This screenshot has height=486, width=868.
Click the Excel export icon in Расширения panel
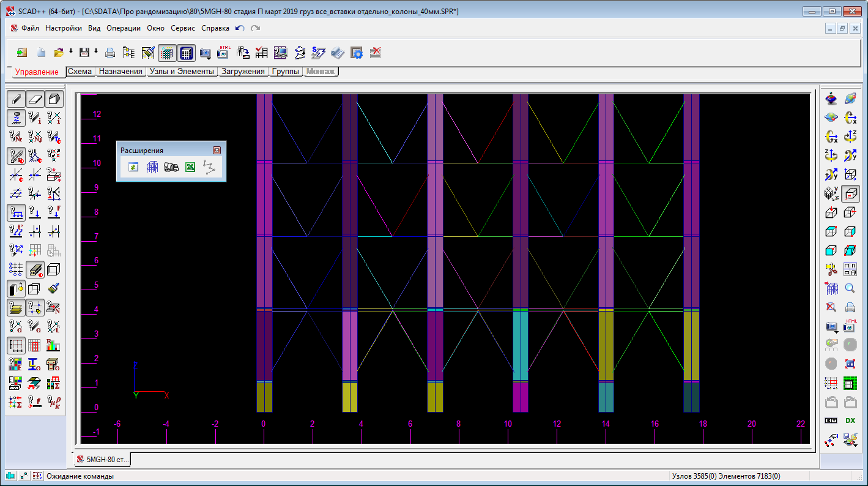(190, 167)
